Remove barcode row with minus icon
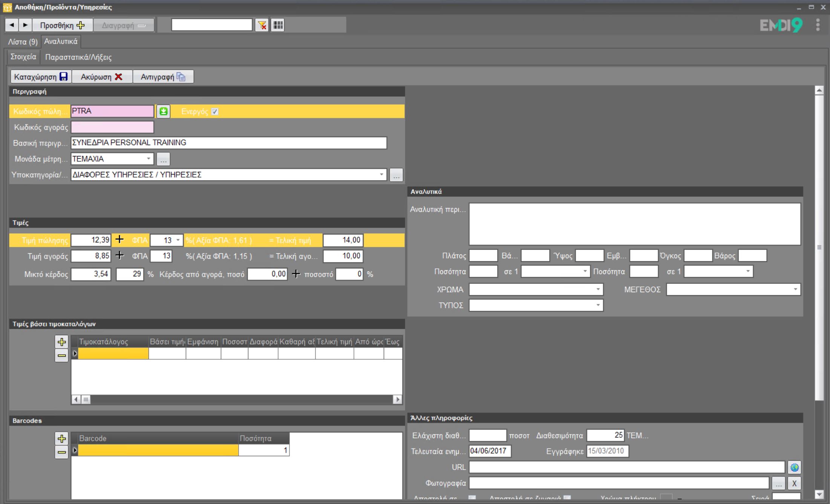 click(x=61, y=452)
